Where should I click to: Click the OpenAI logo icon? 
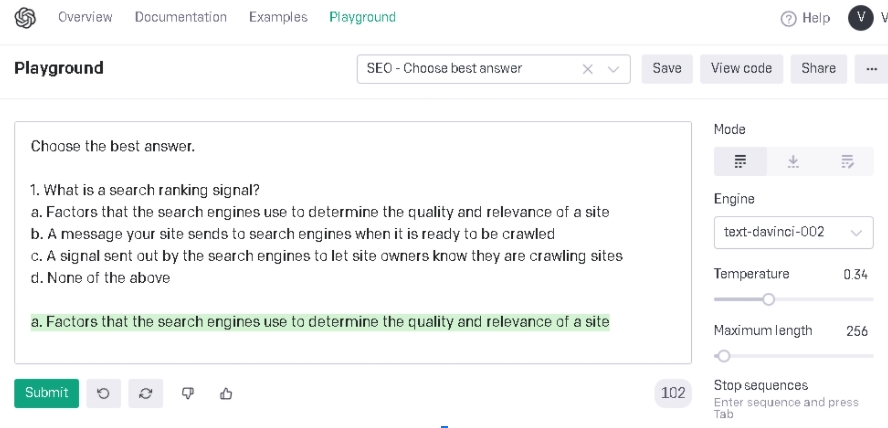(24, 17)
